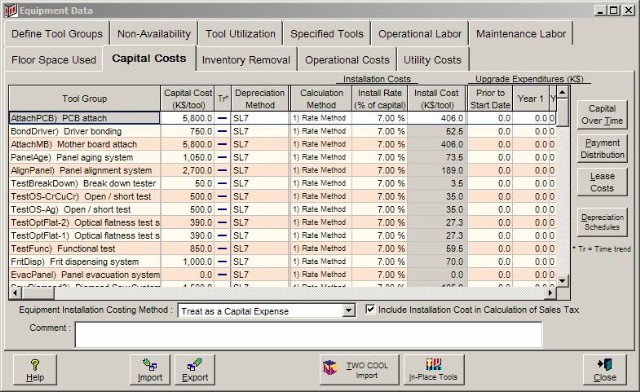Click 7.00 % install rate in EvacPanel row
The width and height of the screenshot is (640, 392).
380,275
